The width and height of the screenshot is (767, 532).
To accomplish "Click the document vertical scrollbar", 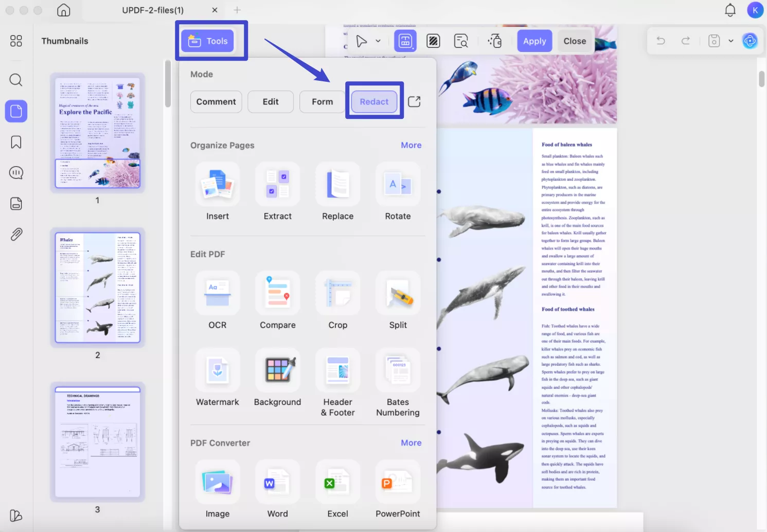I will pyautogui.click(x=762, y=79).
